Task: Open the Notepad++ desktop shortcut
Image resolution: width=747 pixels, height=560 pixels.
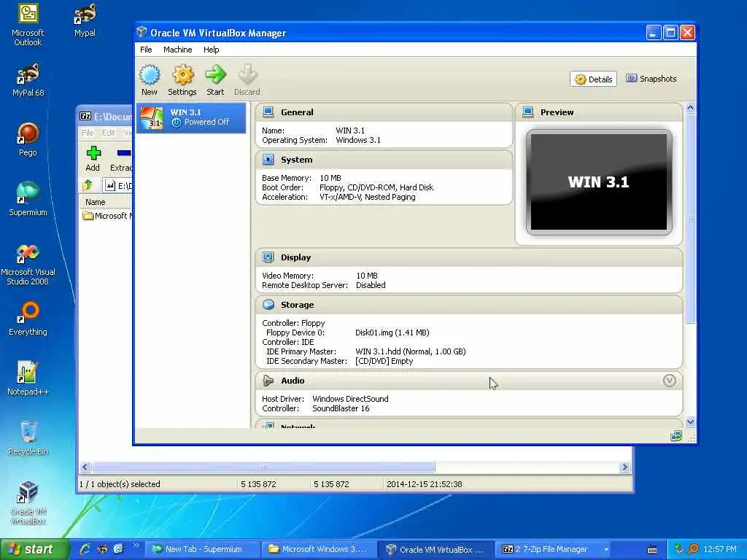Action: (x=28, y=378)
